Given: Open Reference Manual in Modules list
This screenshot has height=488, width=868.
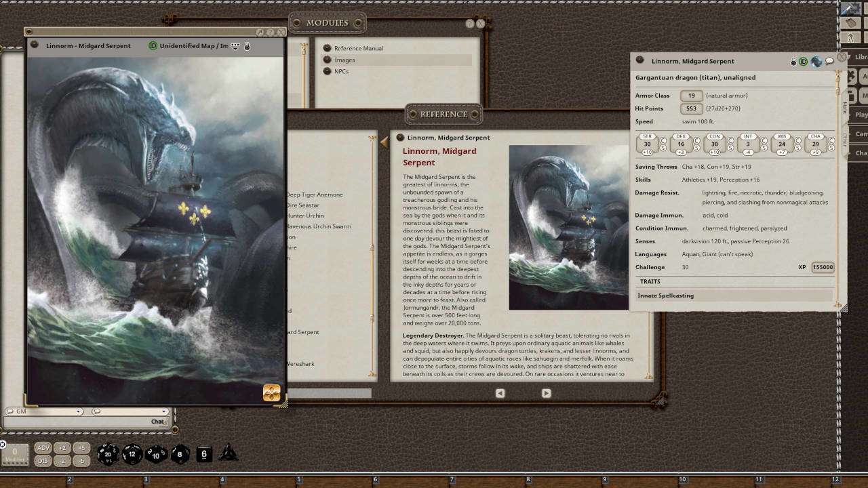Looking at the screenshot, I should tap(359, 48).
